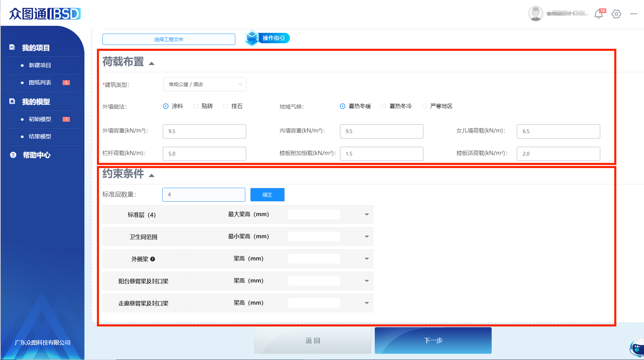Click the 确定 button

(267, 195)
